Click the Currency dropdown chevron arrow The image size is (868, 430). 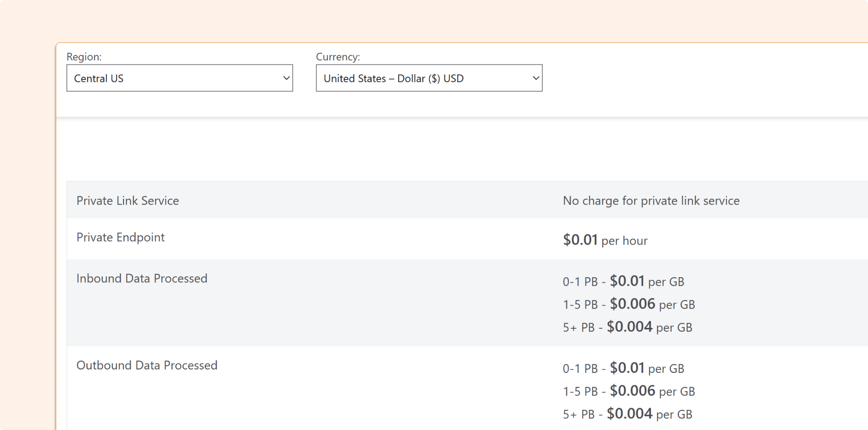(535, 78)
